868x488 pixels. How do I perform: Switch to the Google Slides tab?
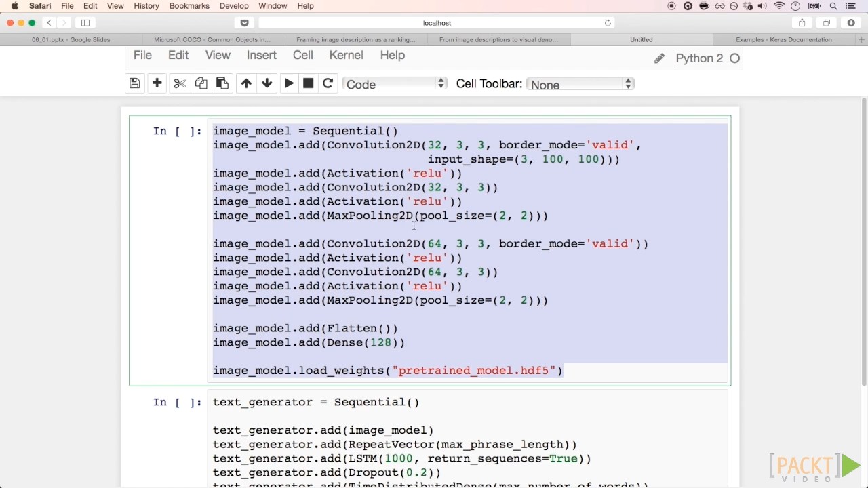tap(71, 39)
